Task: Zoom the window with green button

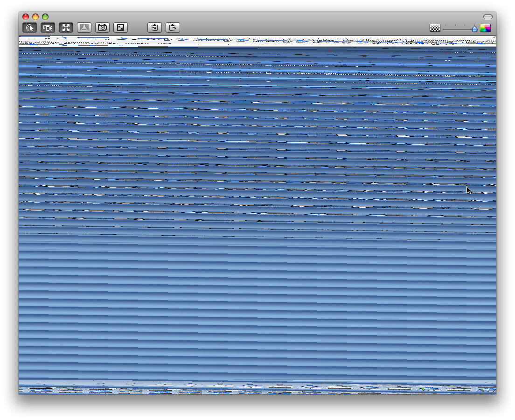Action: point(45,17)
